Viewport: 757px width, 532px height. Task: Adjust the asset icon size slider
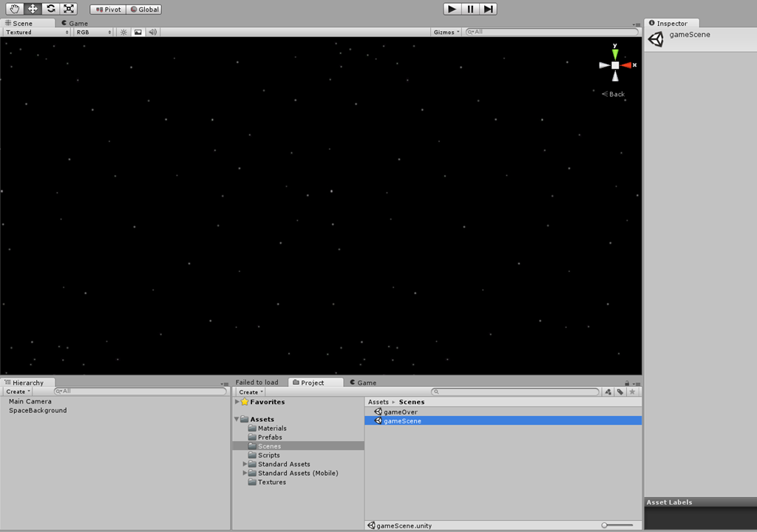[x=617, y=525]
